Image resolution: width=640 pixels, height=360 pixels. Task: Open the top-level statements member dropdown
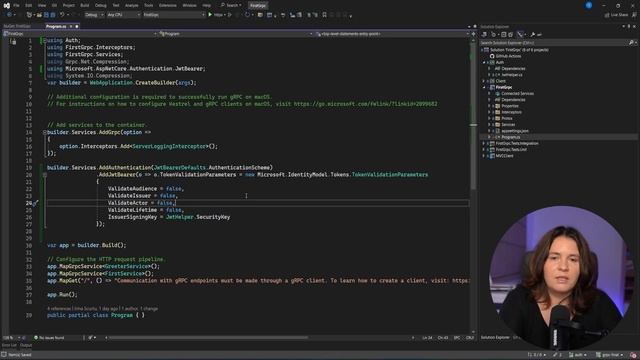pyautogui.click(x=392, y=34)
